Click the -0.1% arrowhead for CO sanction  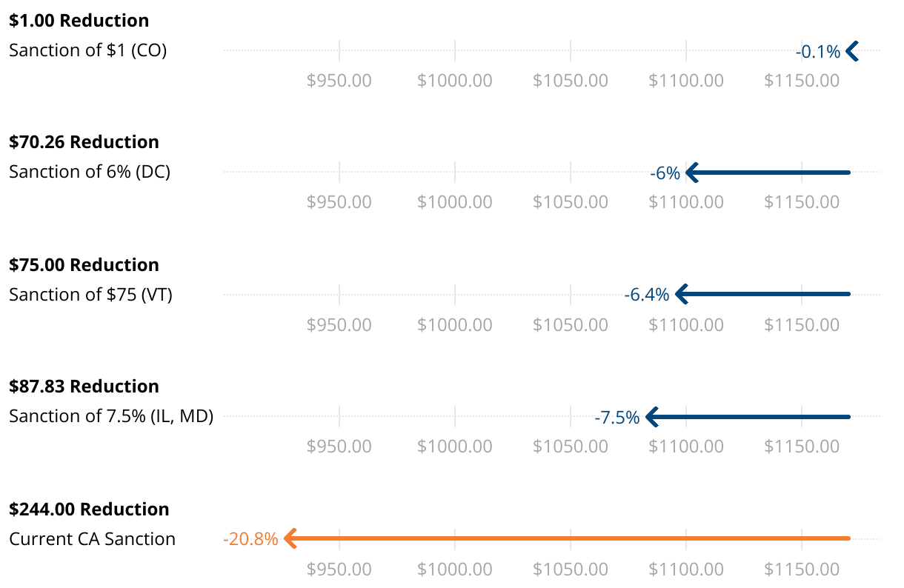[852, 51]
